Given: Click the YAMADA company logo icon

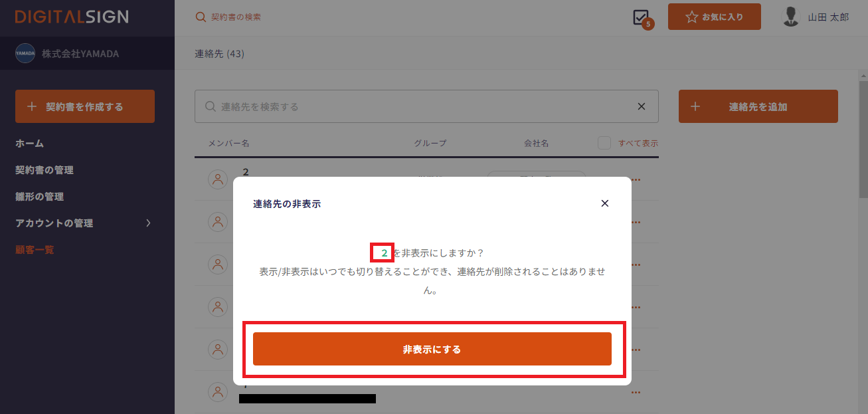Looking at the screenshot, I should point(25,54).
